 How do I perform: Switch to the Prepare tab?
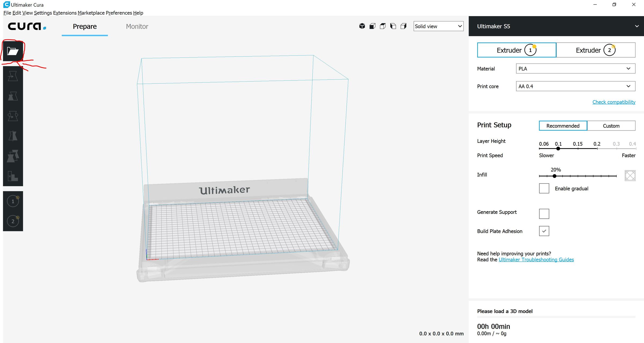pos(85,26)
